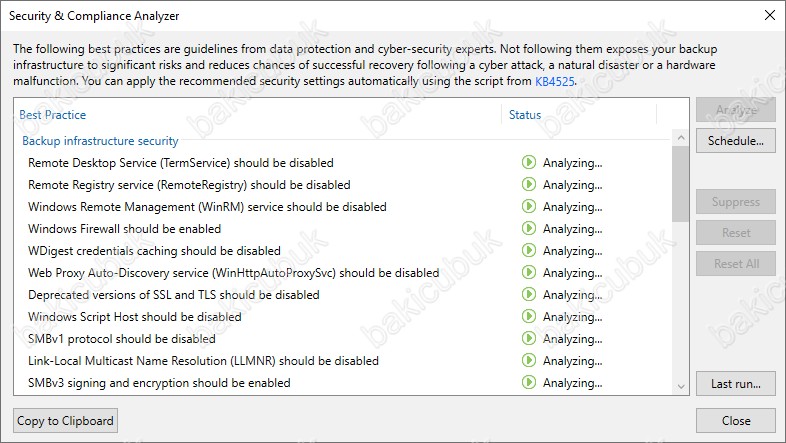Click the status icon for LLMNR row
This screenshot has height=443, width=786.
529,361
